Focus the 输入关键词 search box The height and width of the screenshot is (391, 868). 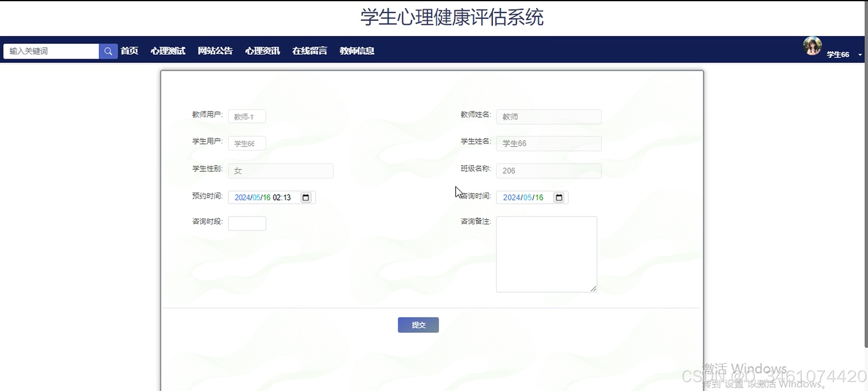click(51, 51)
